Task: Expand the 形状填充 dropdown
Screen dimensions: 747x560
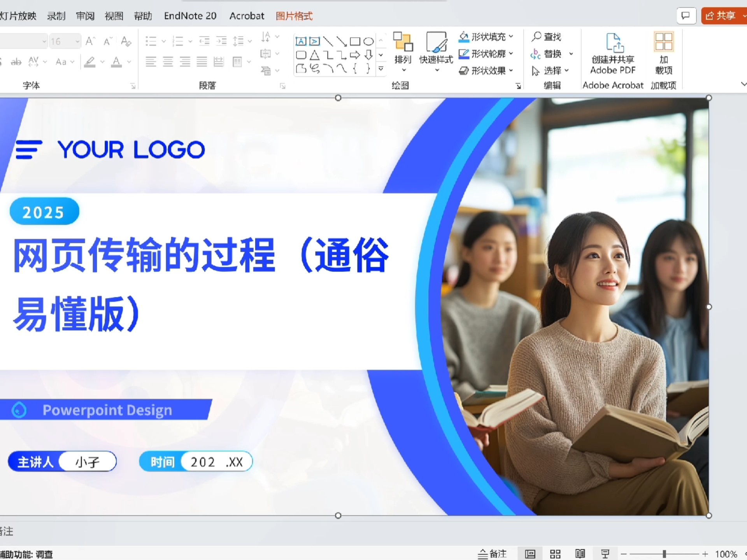Action: tap(511, 37)
